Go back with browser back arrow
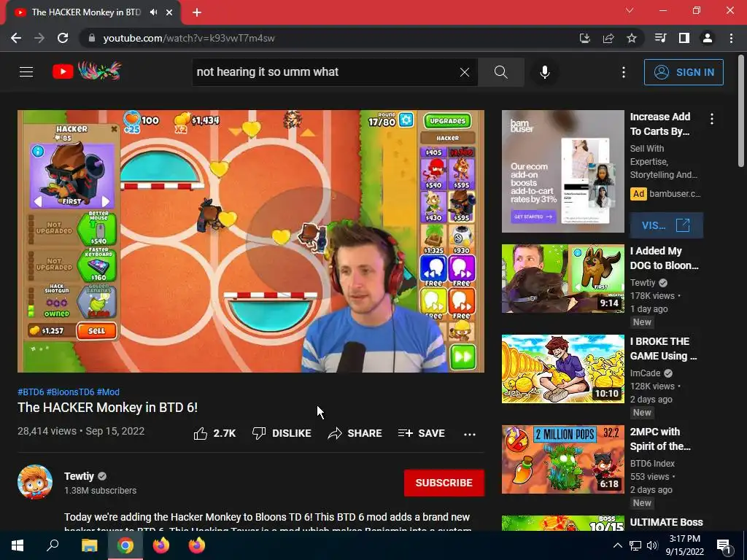Screen dimensions: 747x560 [16, 38]
